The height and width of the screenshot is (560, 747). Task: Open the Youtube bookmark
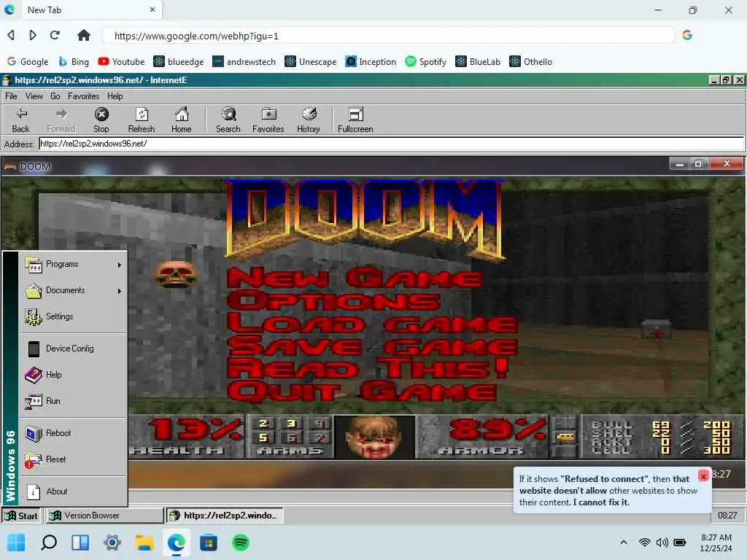(121, 62)
